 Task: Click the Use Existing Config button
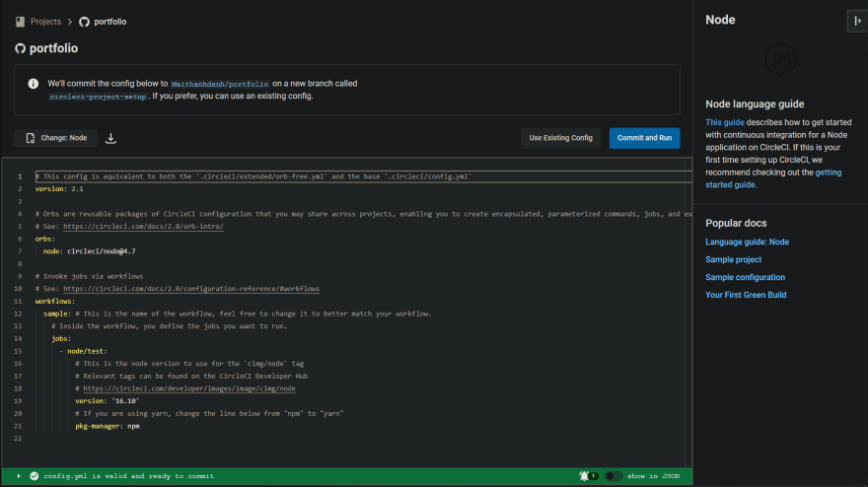click(x=561, y=138)
